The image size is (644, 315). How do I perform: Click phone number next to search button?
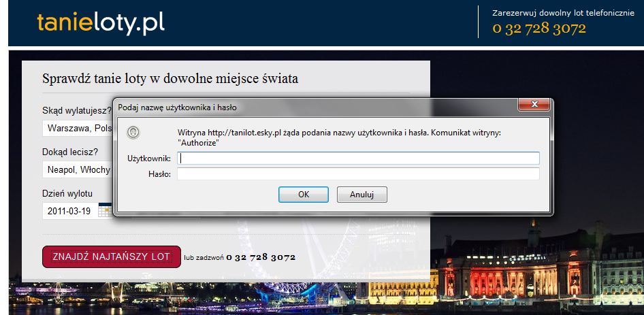tap(261, 258)
